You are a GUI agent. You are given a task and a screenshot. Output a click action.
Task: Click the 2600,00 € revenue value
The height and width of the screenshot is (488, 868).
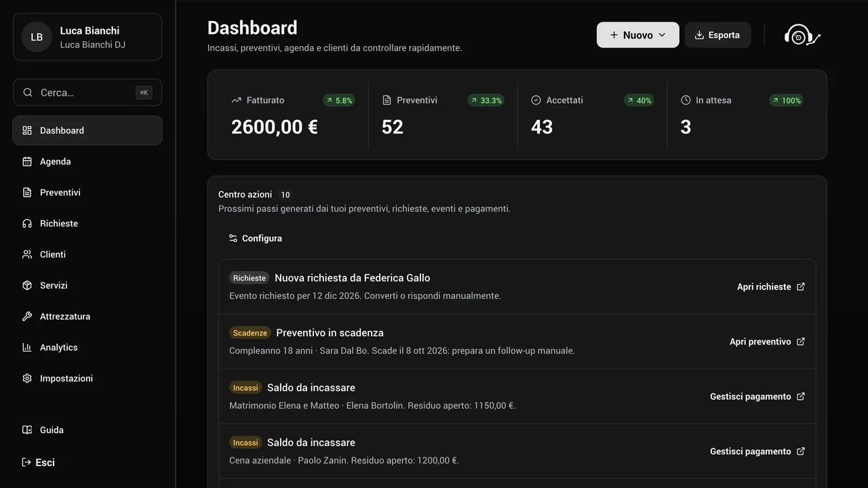[x=275, y=127]
